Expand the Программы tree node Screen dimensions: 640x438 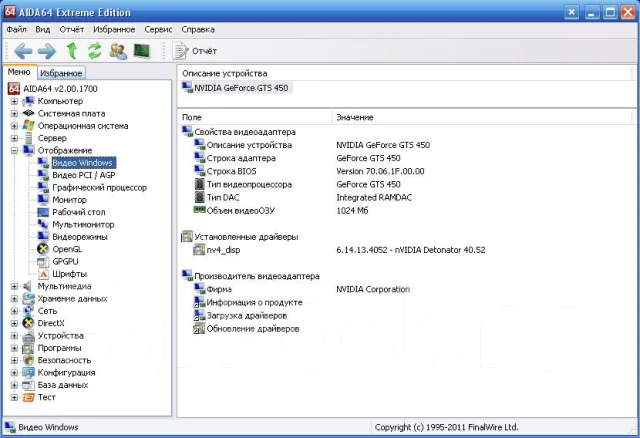pyautogui.click(x=14, y=348)
